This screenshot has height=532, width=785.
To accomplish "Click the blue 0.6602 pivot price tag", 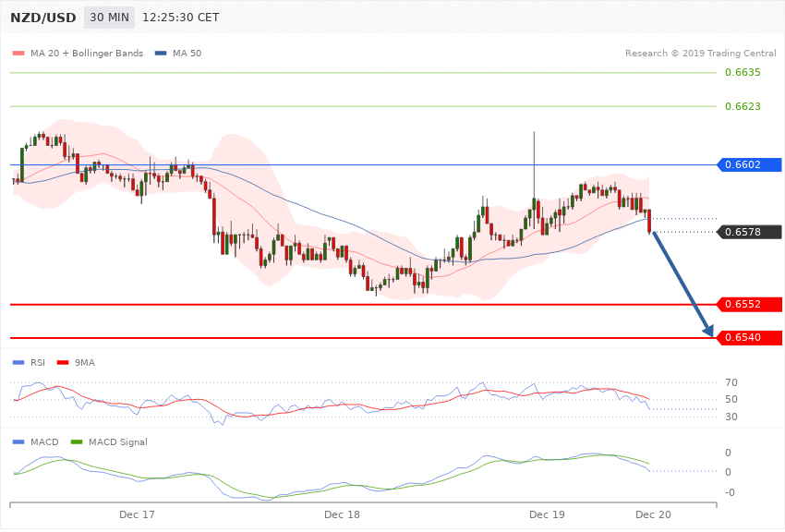I will [750, 164].
